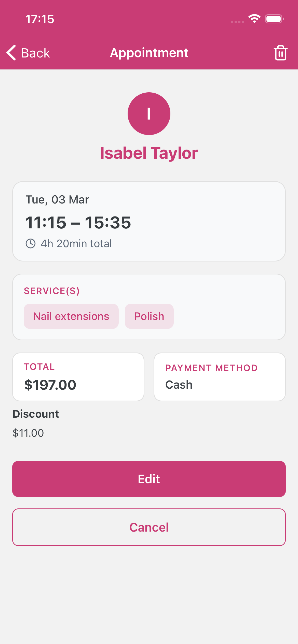Tap the trash delete icon
The height and width of the screenshot is (644, 298).
(280, 53)
